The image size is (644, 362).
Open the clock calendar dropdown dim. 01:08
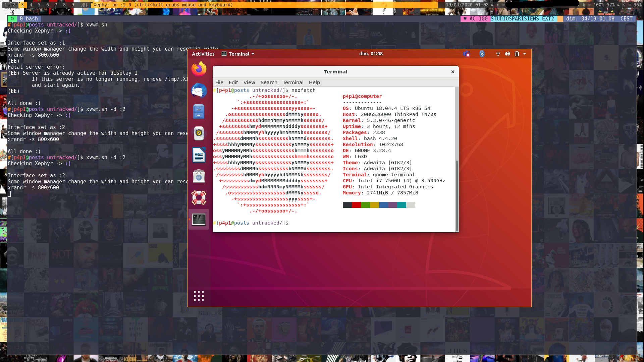pyautogui.click(x=371, y=54)
